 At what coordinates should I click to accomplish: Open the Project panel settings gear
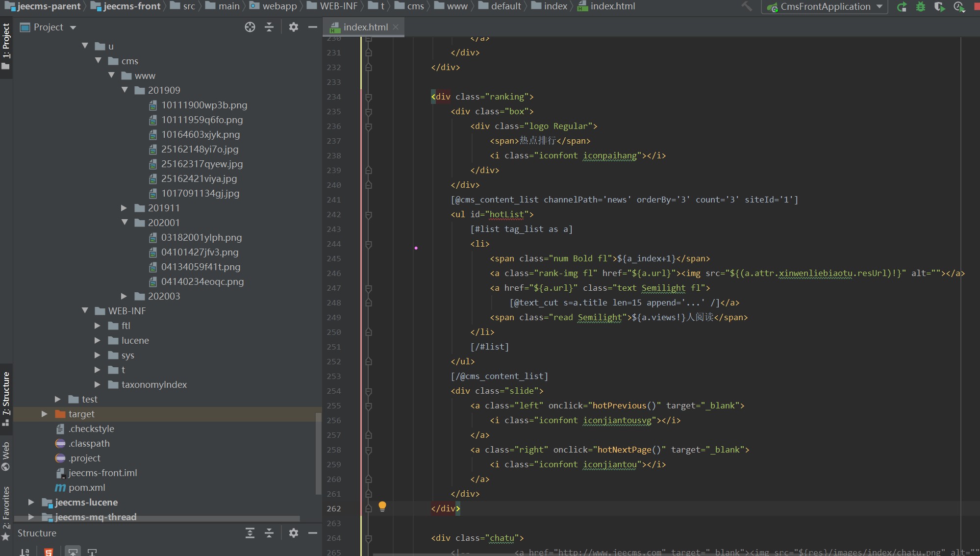tap(293, 27)
